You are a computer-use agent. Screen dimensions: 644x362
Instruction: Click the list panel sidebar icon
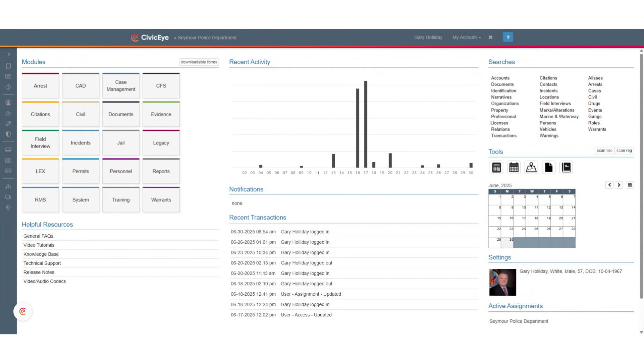(8, 161)
